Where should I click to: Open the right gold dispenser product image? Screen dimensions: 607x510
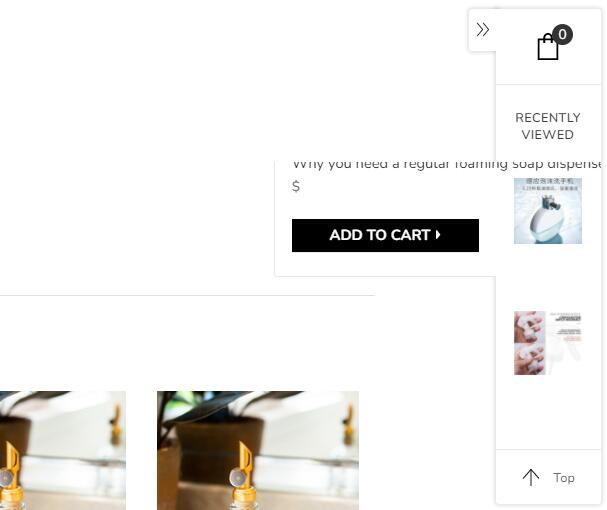258,450
